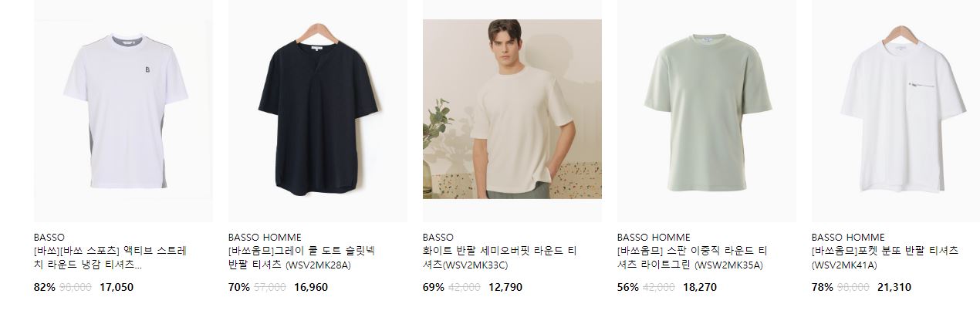The width and height of the screenshot is (980, 314).
Task: Open the 화이트 반팔 세미오버핏 라운드 티셔츠 title
Action: tap(500, 258)
